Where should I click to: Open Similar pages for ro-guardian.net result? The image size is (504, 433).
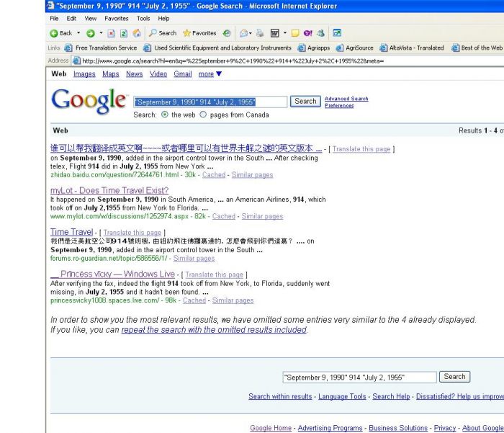click(194, 259)
